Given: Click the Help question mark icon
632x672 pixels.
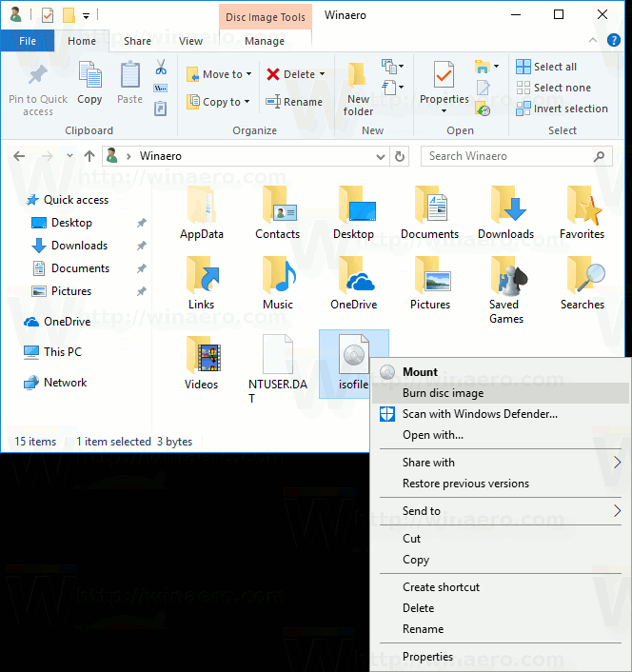Looking at the screenshot, I should coord(614,40).
